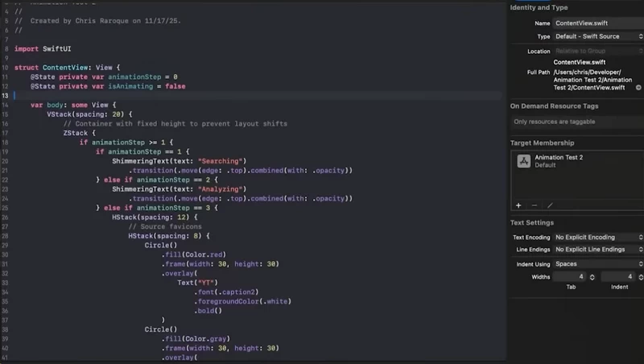
Task: Click the On Demand Resource Tags field
Action: [577, 122]
